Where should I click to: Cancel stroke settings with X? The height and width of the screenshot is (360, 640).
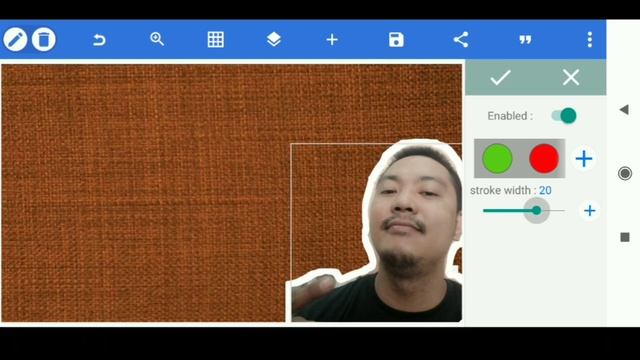(571, 77)
